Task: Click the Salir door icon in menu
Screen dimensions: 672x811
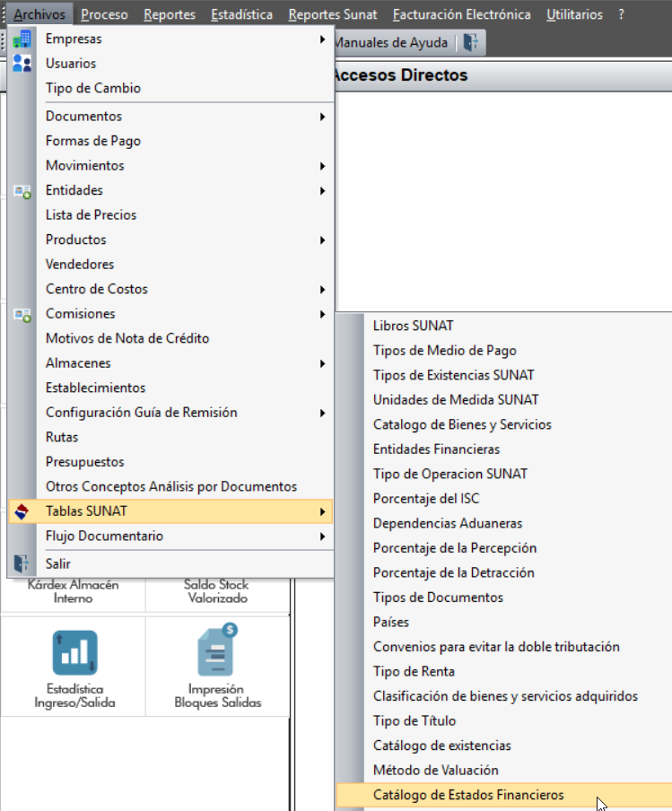Action: point(22,563)
